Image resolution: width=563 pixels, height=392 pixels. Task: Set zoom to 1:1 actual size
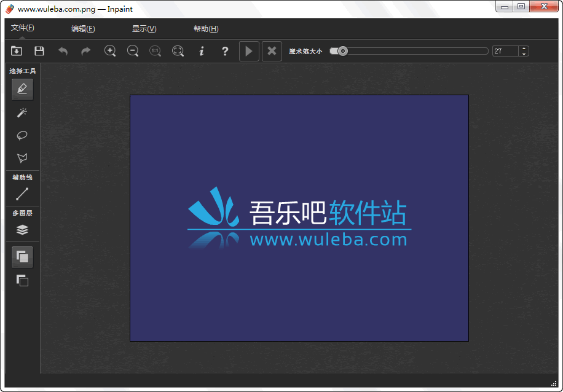coord(156,51)
